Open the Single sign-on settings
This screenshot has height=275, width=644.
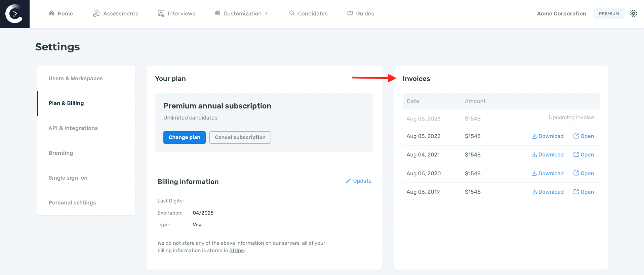(x=68, y=178)
